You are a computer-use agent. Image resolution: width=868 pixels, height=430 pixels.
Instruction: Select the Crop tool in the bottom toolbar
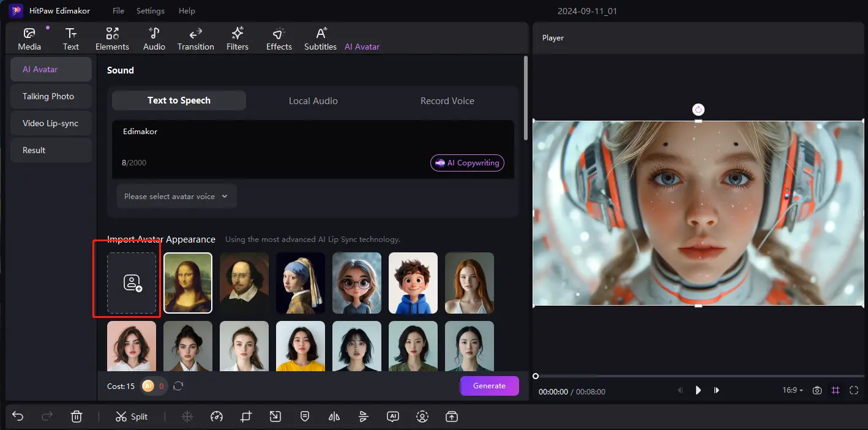(x=245, y=417)
